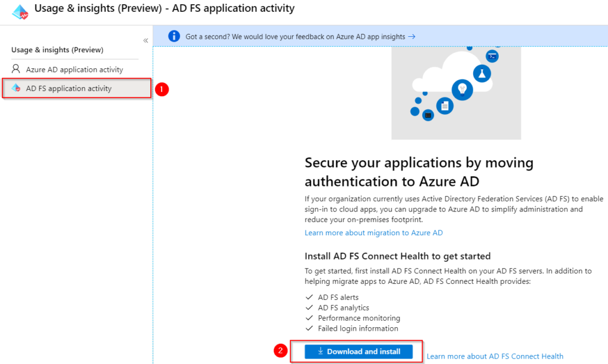Collapse the sidebar with the double chevron

tap(145, 40)
